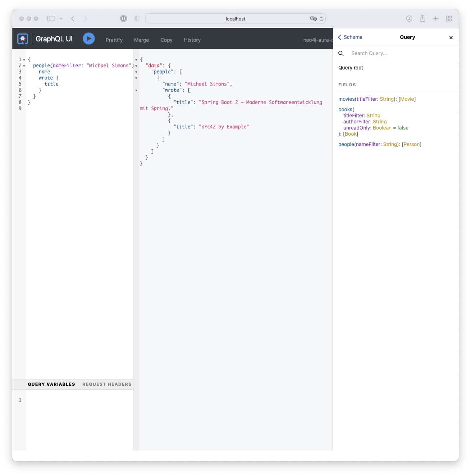The height and width of the screenshot is (476, 471).
Task: View the Movie type definition
Action: pos(407,99)
